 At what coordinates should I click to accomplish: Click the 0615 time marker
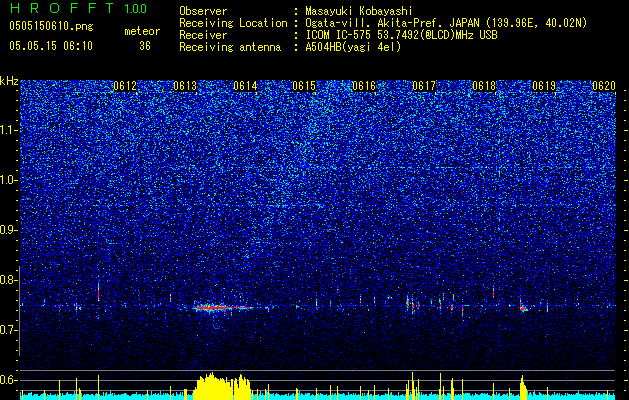pos(304,86)
